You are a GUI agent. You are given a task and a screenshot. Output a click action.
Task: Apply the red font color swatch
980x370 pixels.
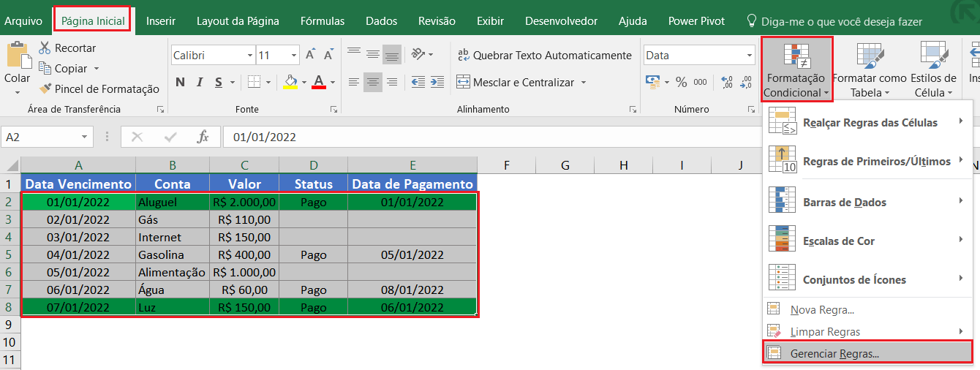(318, 82)
